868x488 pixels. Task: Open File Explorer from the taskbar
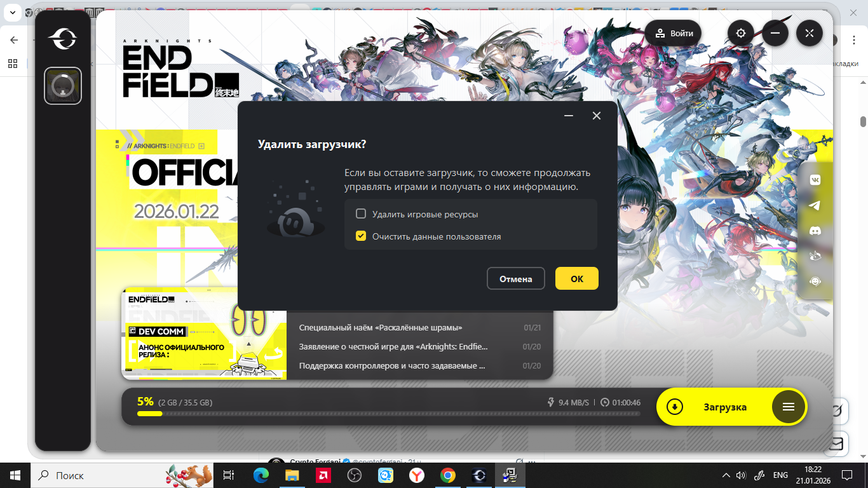pos(292,475)
